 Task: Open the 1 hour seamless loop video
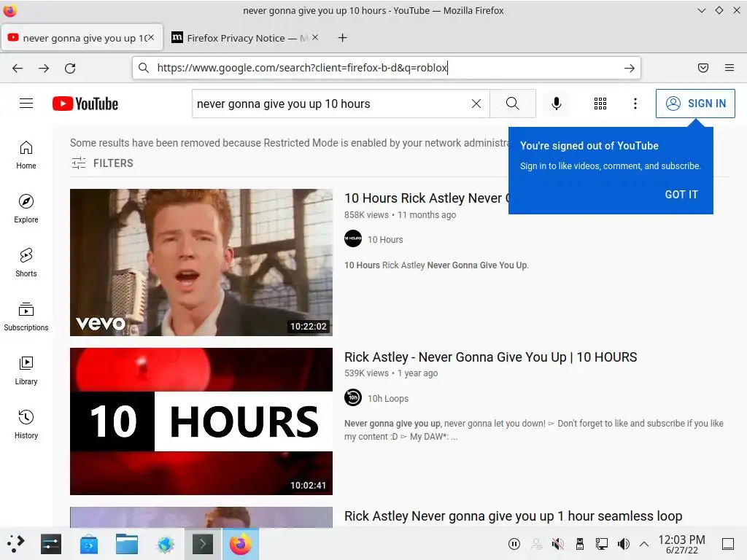tap(513, 516)
